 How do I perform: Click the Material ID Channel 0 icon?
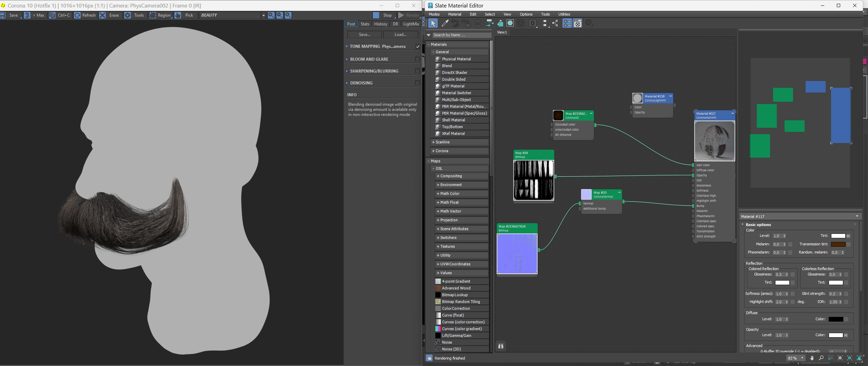click(533, 23)
